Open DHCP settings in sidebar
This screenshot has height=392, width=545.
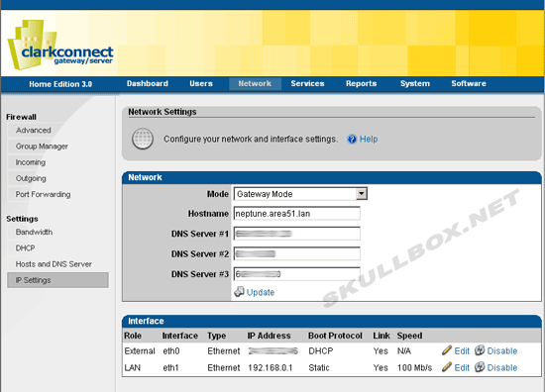click(x=25, y=247)
